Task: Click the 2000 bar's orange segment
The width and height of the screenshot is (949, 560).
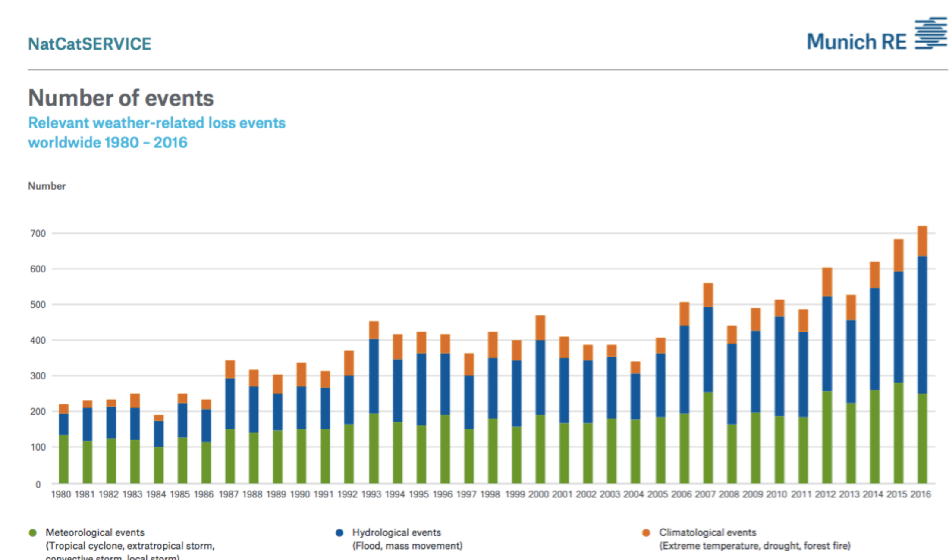Action: [540, 328]
